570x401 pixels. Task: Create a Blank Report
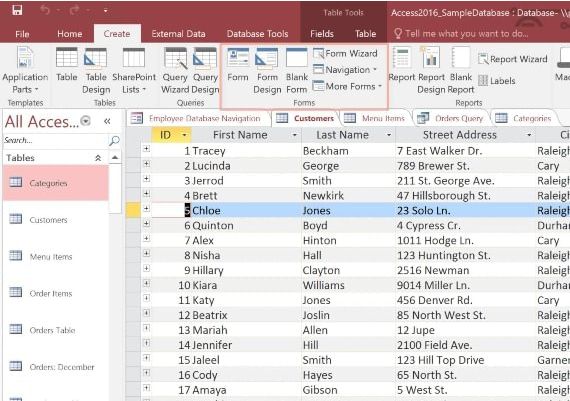point(461,70)
